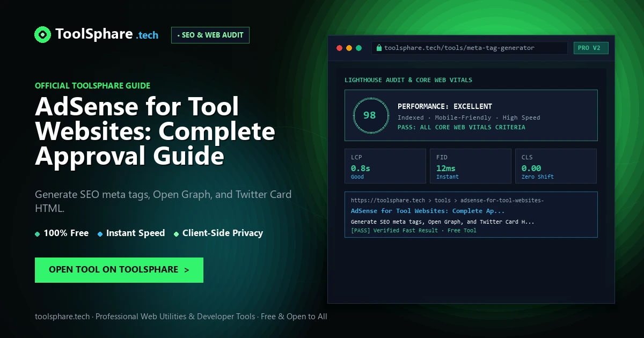Click the green window dot
Image resolution: width=644 pixels, height=338 pixels.
[x=359, y=48]
